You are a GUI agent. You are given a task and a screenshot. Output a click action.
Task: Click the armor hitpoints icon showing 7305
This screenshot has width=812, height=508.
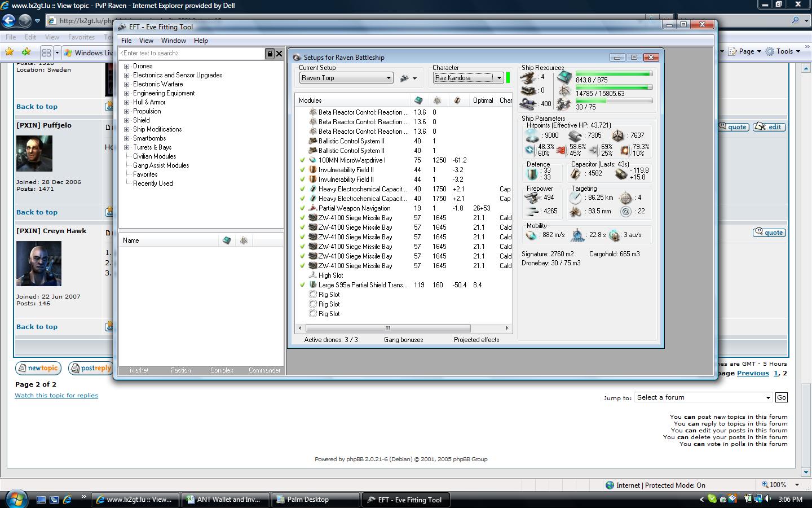click(575, 135)
